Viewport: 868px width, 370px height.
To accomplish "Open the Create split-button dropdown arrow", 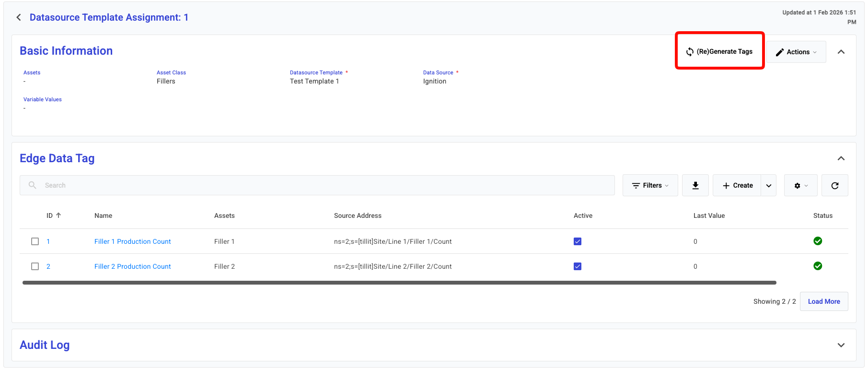I will [769, 186].
